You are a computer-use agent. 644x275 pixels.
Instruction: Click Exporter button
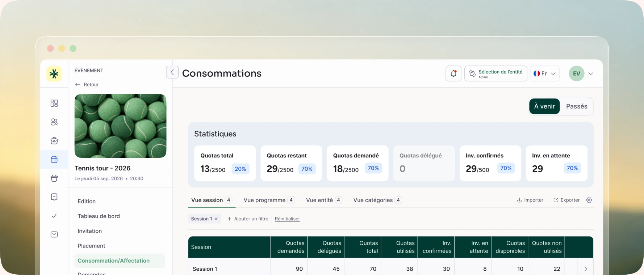(566, 200)
